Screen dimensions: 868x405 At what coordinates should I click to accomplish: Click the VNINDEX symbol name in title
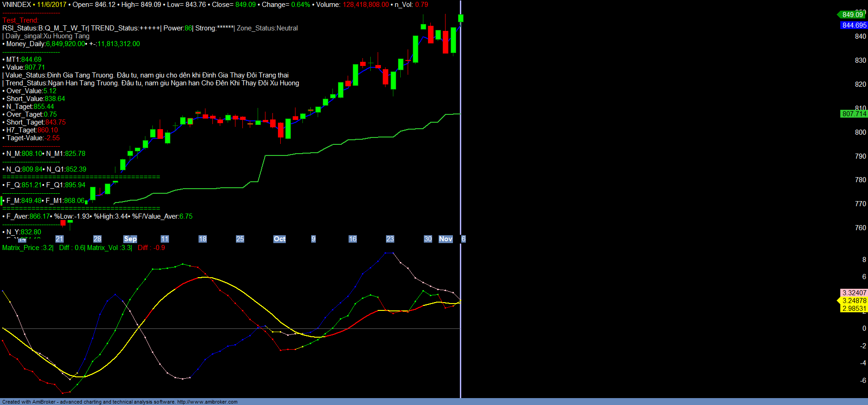point(17,5)
